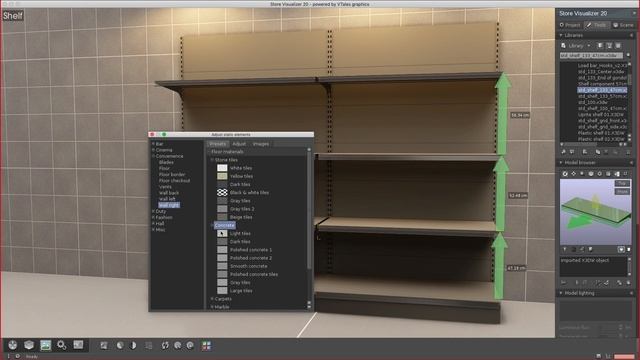Image resolution: width=640 pixels, height=360 pixels.
Task: Select Misc in the elements tree
Action: (160, 229)
